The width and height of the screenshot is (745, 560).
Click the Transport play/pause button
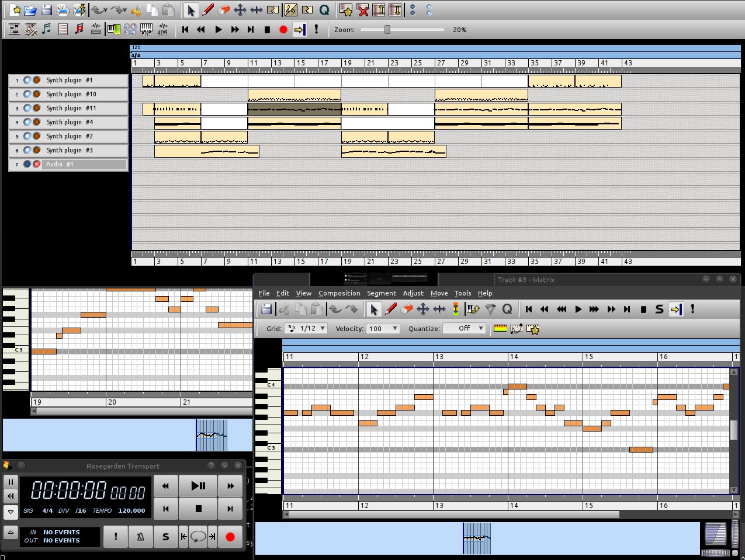198,486
